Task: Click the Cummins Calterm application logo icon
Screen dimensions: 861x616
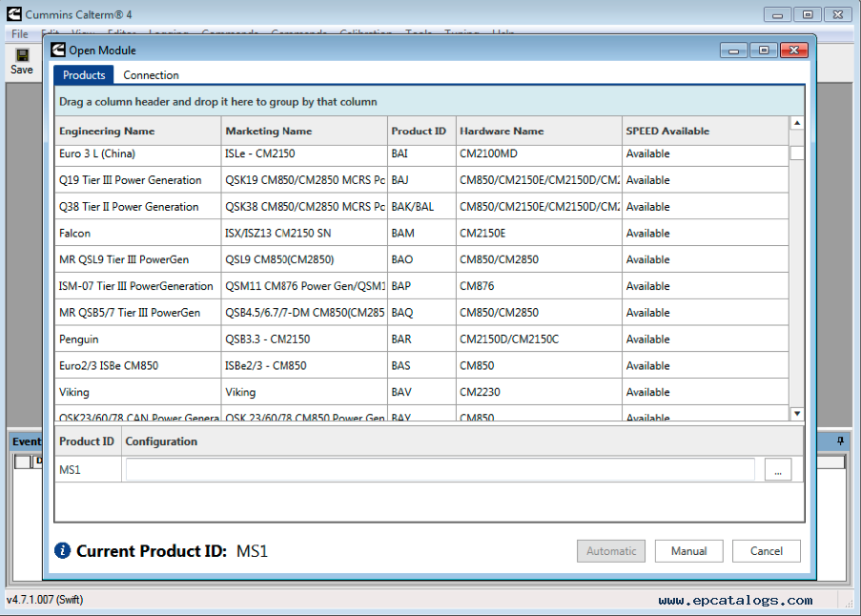Action: click(x=14, y=14)
